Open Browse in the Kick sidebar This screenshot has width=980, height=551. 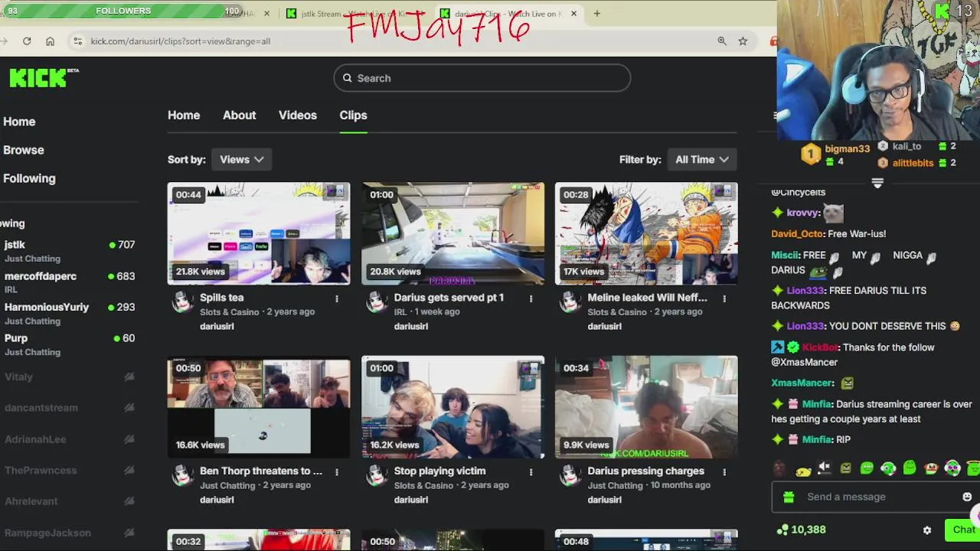point(24,150)
